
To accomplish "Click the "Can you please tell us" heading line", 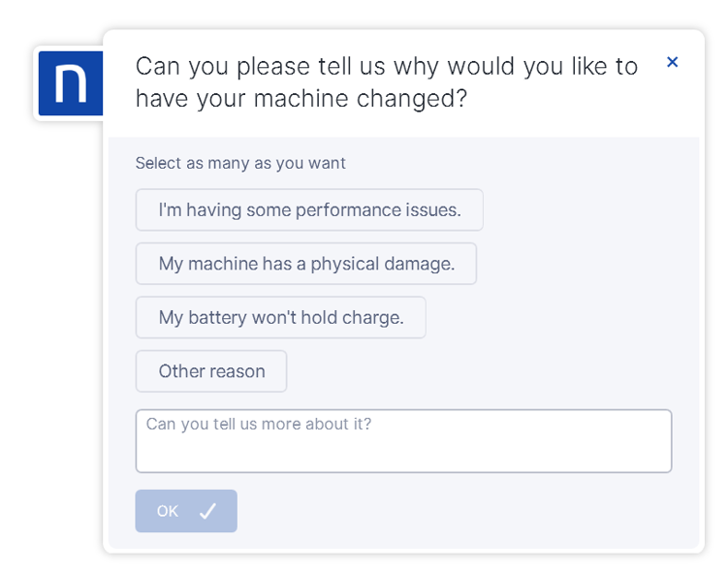I will click(x=387, y=66).
